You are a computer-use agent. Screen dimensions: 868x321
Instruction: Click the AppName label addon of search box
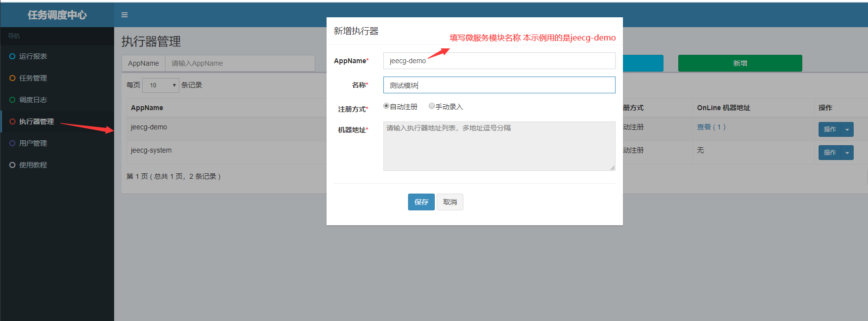coord(143,63)
